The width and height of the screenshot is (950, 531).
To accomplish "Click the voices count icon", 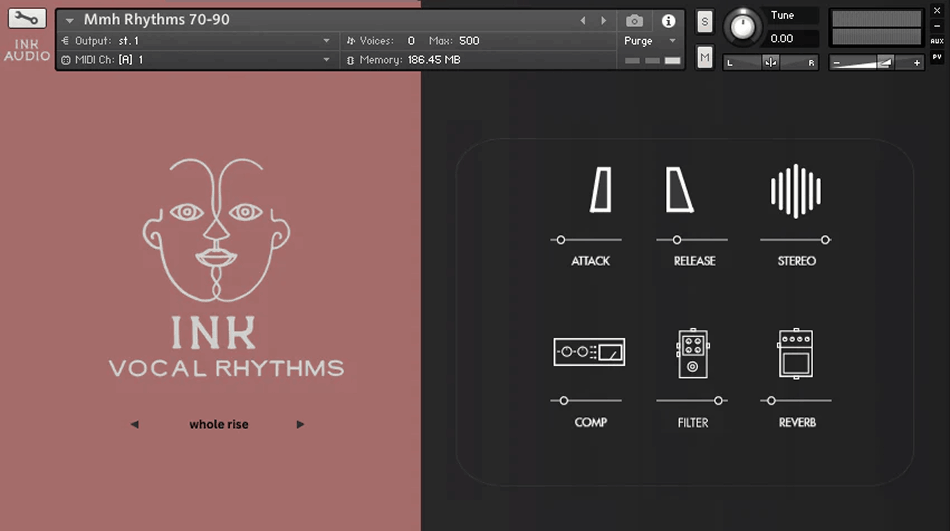I will 350,41.
